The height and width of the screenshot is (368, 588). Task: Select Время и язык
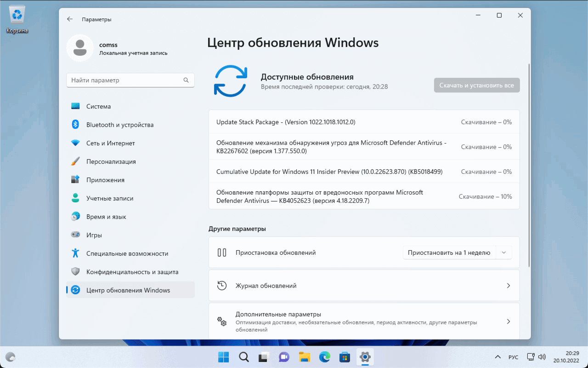(x=130, y=217)
